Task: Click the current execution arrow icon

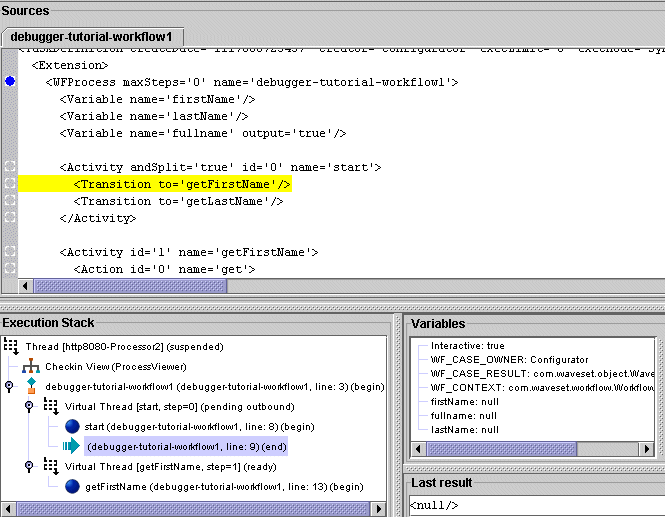Action: (71, 446)
